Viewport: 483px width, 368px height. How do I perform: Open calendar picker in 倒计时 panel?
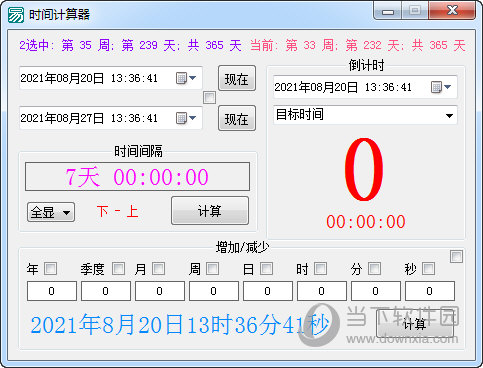441,87
